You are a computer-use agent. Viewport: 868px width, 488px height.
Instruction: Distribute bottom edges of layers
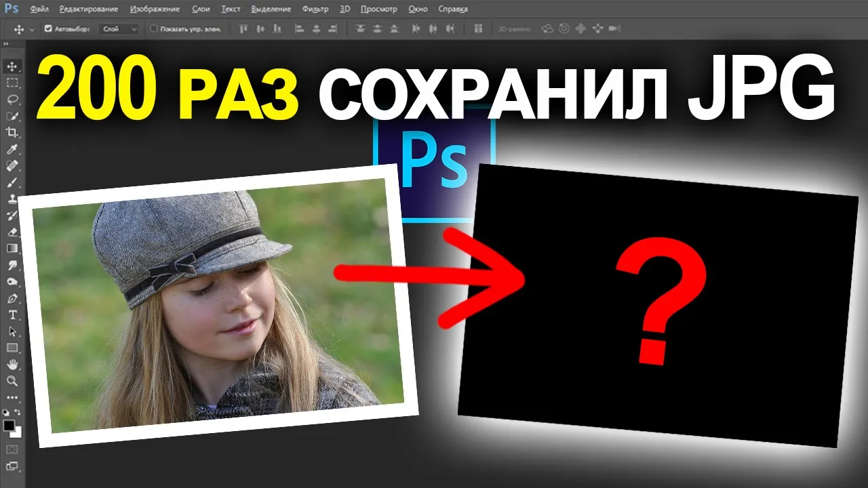[395, 29]
